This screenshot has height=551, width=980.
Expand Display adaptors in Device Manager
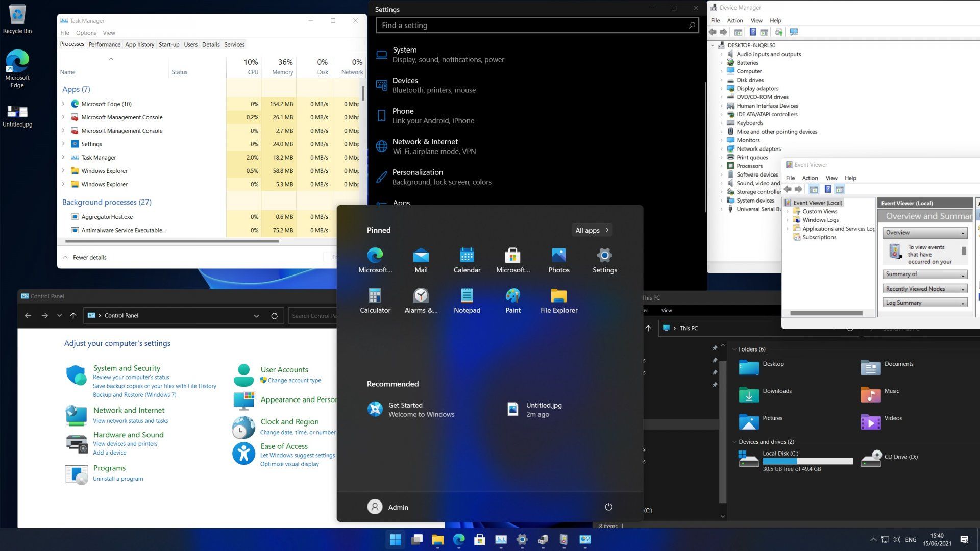coord(722,88)
